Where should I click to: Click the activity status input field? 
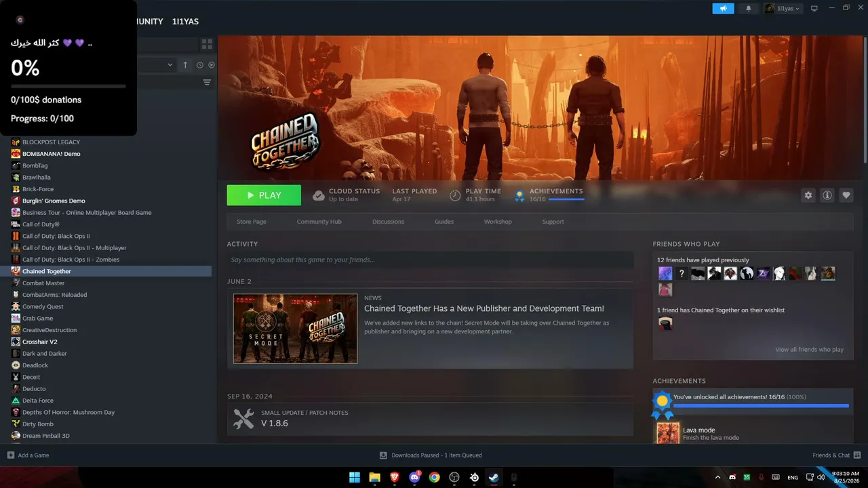pos(430,260)
